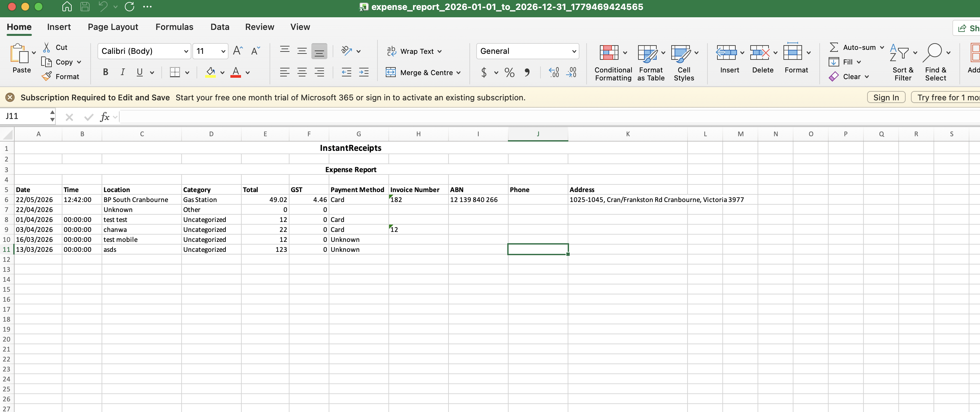Toggle align text right
980x412 pixels.
(x=319, y=72)
